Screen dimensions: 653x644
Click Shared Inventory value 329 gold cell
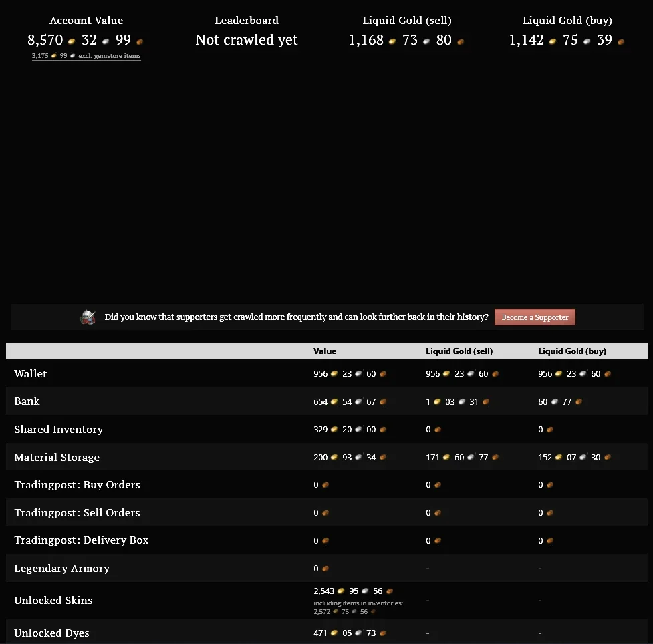pos(350,429)
